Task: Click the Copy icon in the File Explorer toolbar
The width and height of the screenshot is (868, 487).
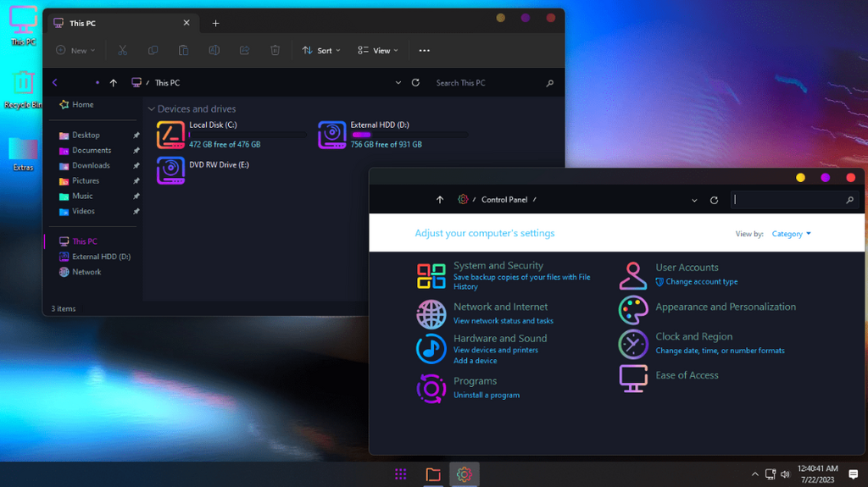Action: coord(153,50)
